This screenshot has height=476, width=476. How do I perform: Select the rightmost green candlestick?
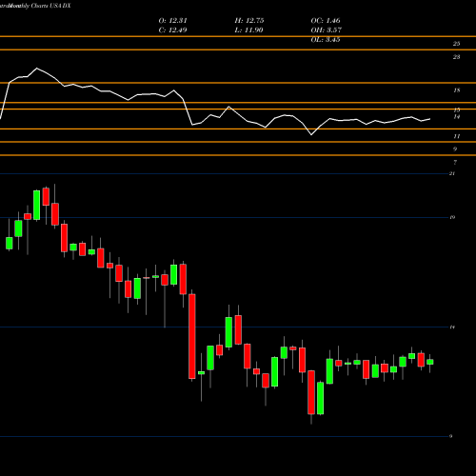[x=430, y=362]
